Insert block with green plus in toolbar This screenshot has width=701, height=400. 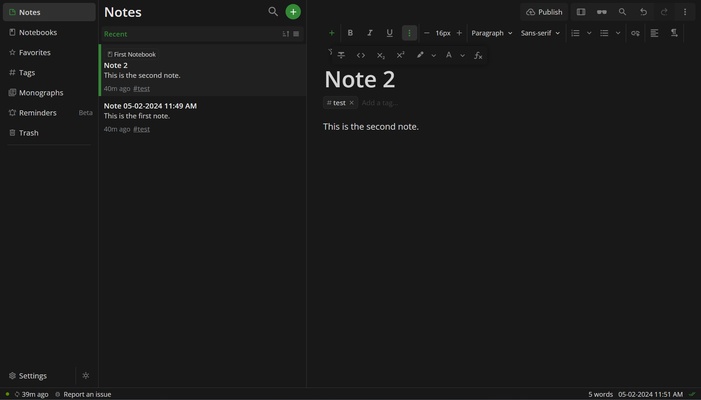[331, 33]
